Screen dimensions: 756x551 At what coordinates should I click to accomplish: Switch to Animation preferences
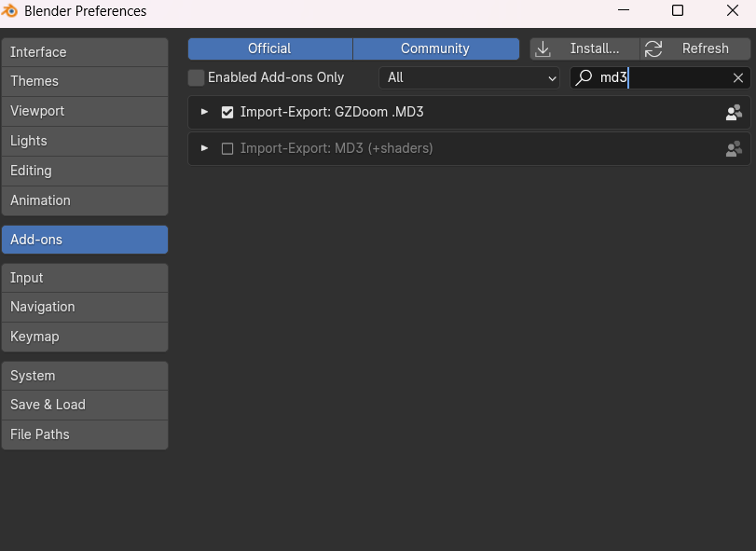click(85, 200)
